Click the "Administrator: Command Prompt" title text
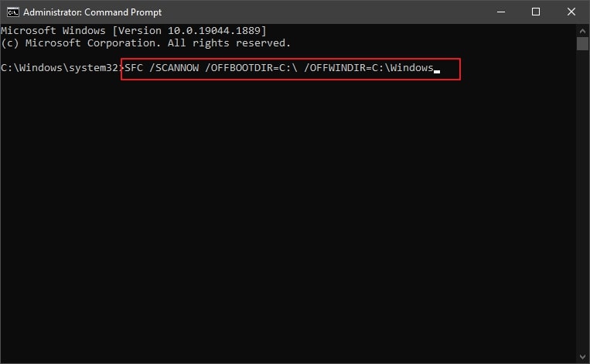The image size is (590, 364). 92,12
